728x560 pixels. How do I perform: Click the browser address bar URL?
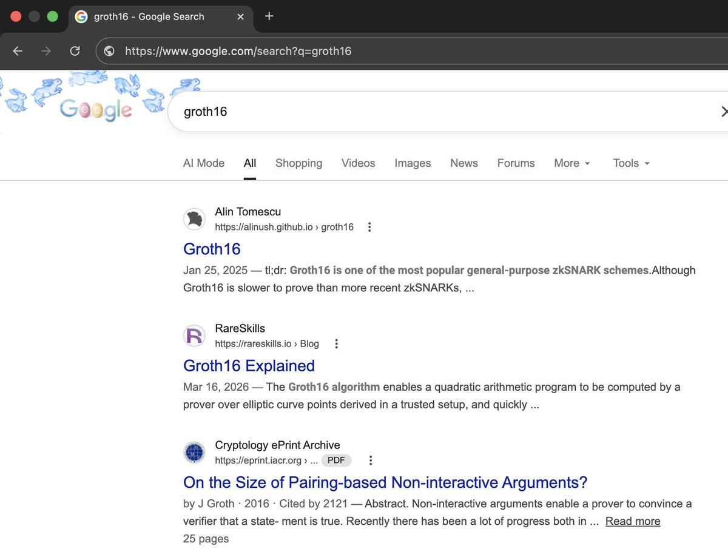pos(238,51)
